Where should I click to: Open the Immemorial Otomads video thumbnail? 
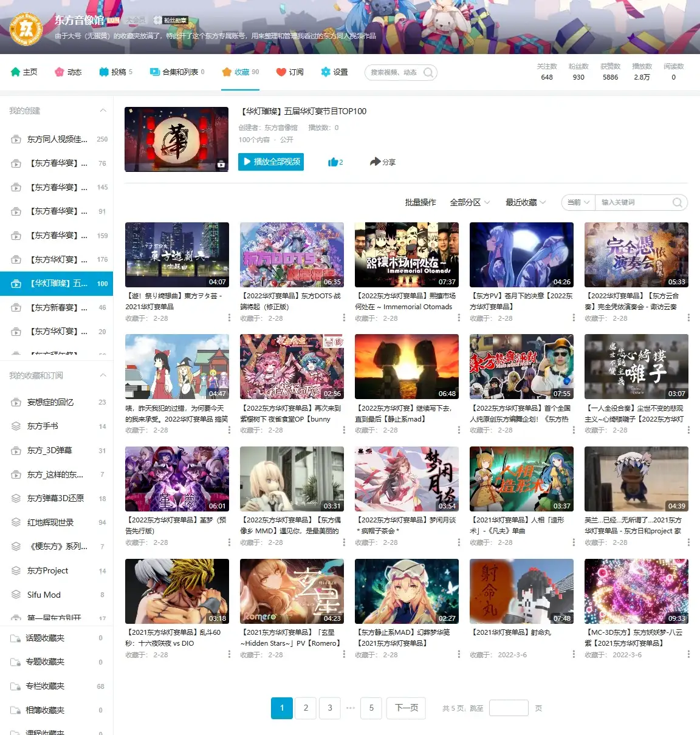[x=407, y=255]
